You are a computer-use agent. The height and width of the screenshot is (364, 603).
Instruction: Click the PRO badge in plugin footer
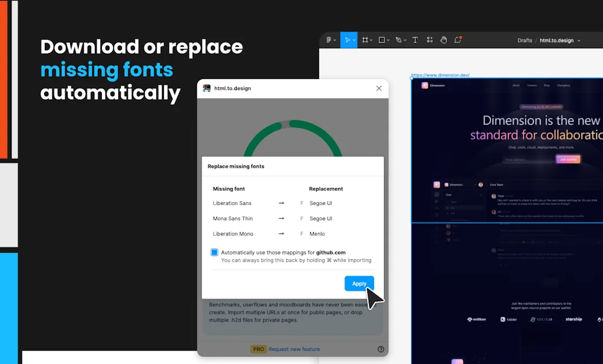(x=258, y=349)
